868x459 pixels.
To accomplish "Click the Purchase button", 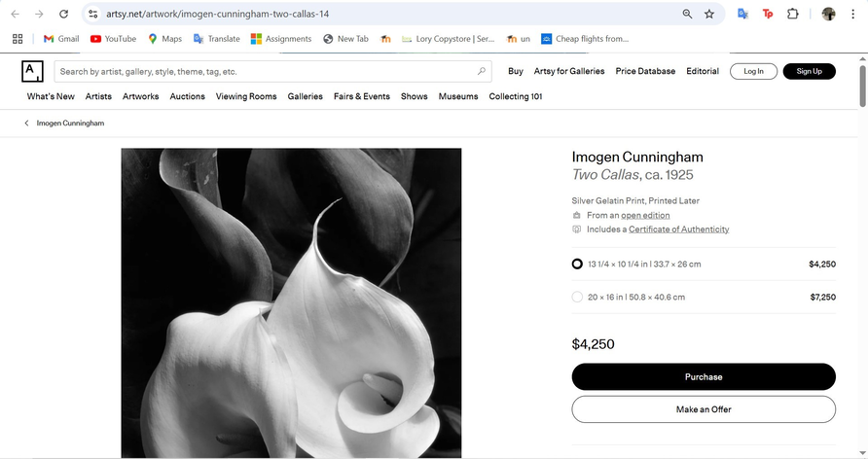I will pyautogui.click(x=703, y=376).
